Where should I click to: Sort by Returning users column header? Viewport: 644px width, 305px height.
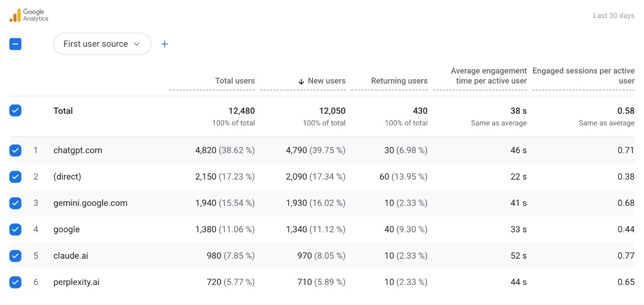[399, 81]
